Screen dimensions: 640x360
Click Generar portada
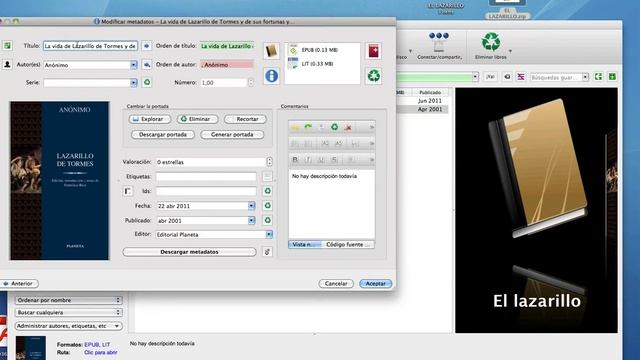click(232, 135)
